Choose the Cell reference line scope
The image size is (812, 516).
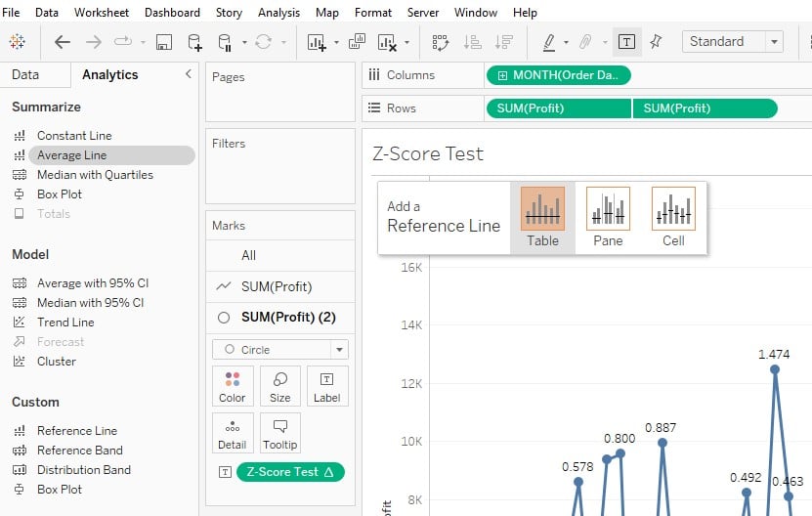click(x=673, y=218)
